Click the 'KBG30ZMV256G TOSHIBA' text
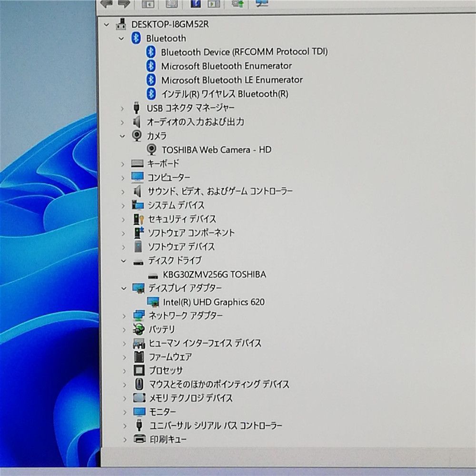The width and height of the screenshot is (476, 476). [214, 275]
